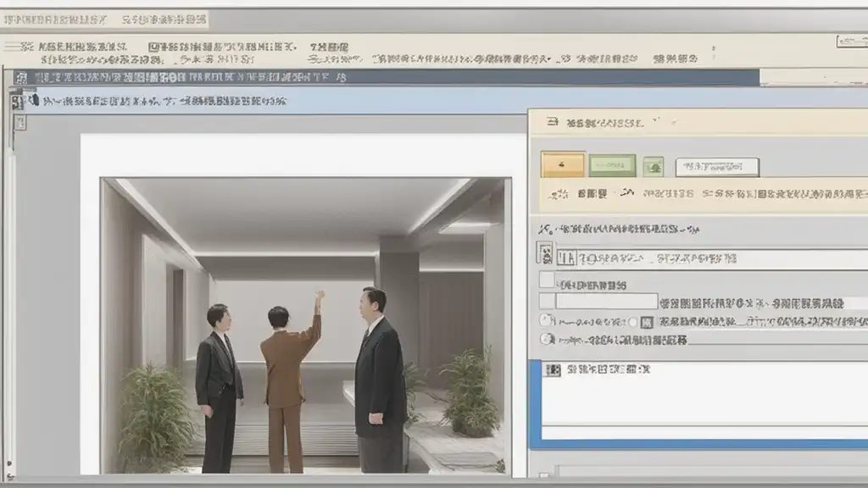Click the small square icon below the blue toolbar
This screenshot has width=868, height=488.
point(20,122)
